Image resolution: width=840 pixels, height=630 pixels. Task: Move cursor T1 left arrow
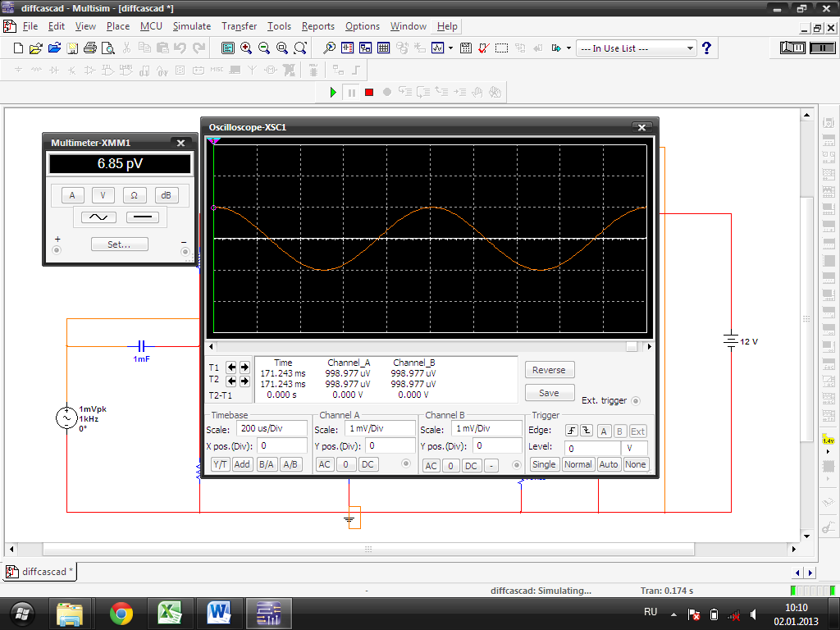pos(231,367)
